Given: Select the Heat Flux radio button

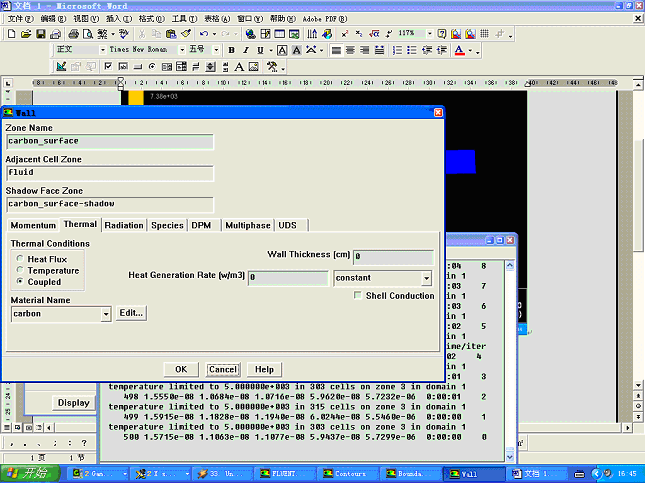Looking at the screenshot, I should point(20,259).
